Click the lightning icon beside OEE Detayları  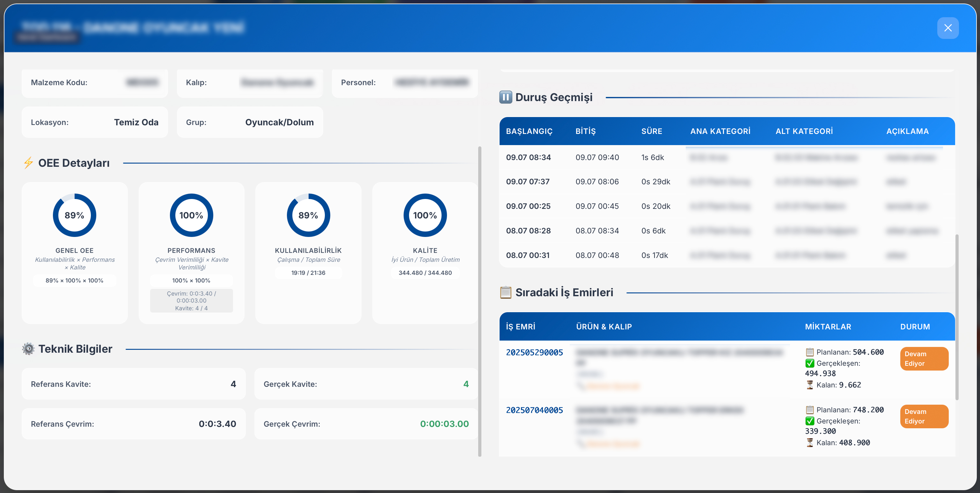28,163
